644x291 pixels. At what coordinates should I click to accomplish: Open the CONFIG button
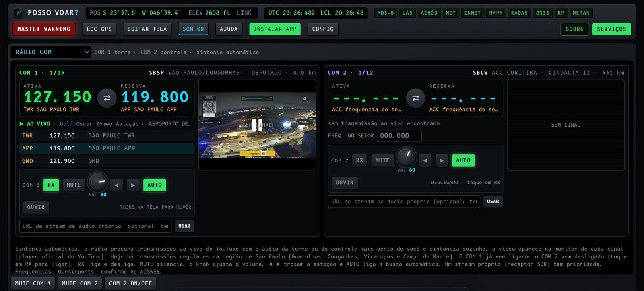pos(323,29)
